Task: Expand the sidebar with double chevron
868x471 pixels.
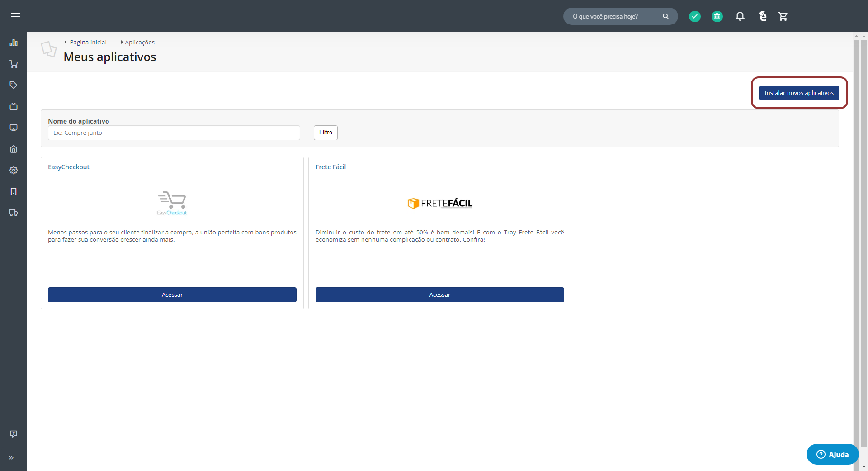Action: point(11,457)
